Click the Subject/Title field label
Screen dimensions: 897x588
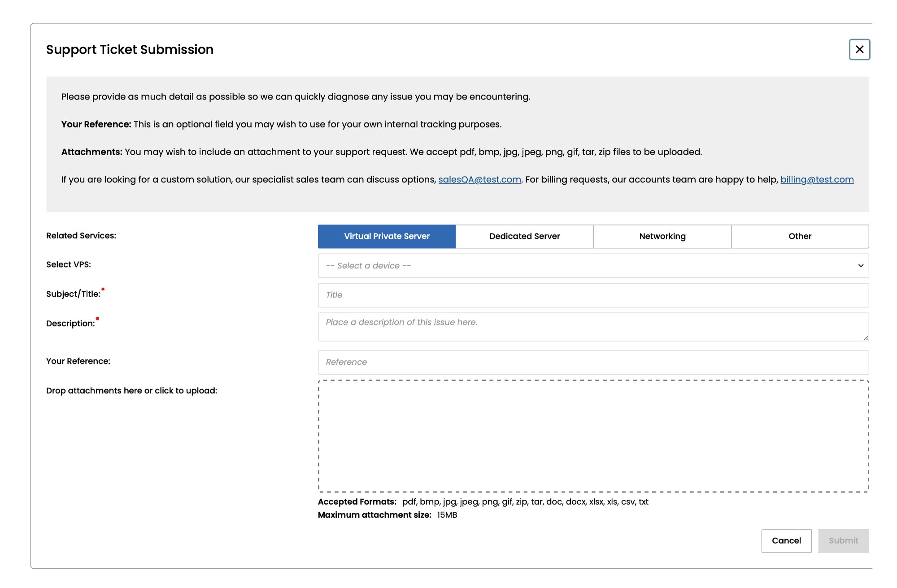pyautogui.click(x=73, y=294)
